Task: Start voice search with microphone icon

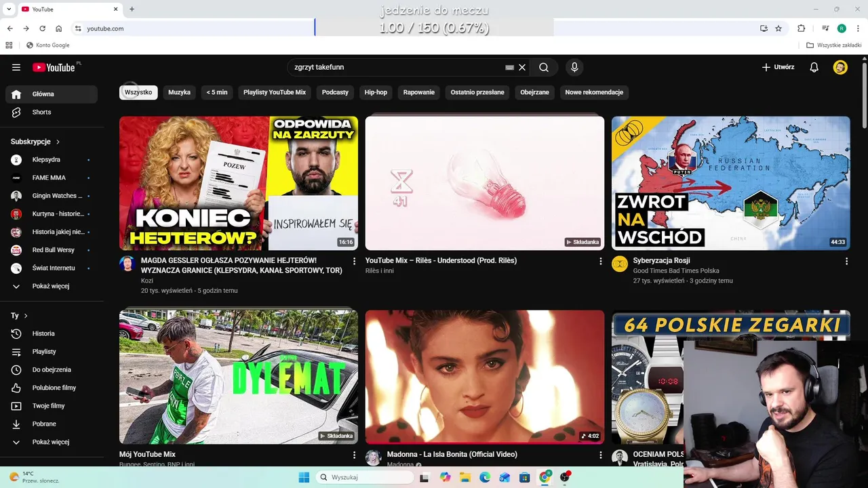Action: tap(574, 67)
